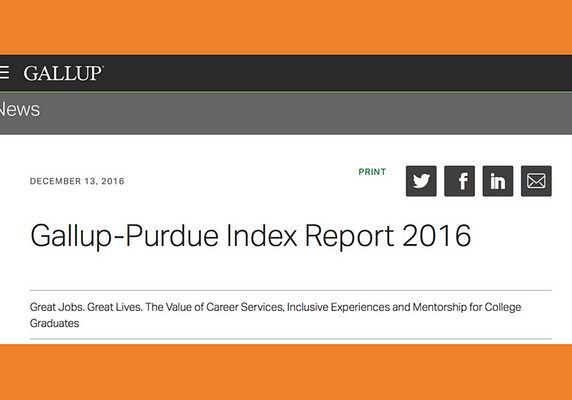Select the Gallup-Purdue Index Report 2016 headline
This screenshot has width=572, height=400.
251,236
